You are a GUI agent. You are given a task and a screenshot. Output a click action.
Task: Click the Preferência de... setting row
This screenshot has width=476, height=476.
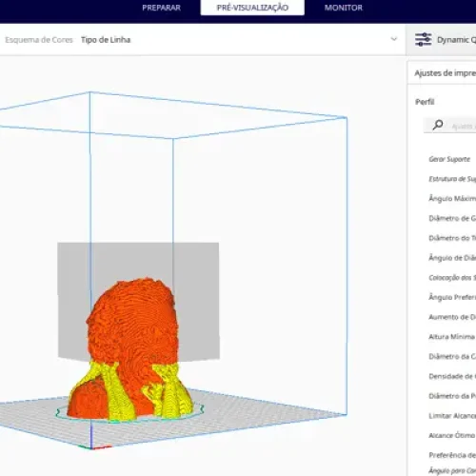(452, 455)
